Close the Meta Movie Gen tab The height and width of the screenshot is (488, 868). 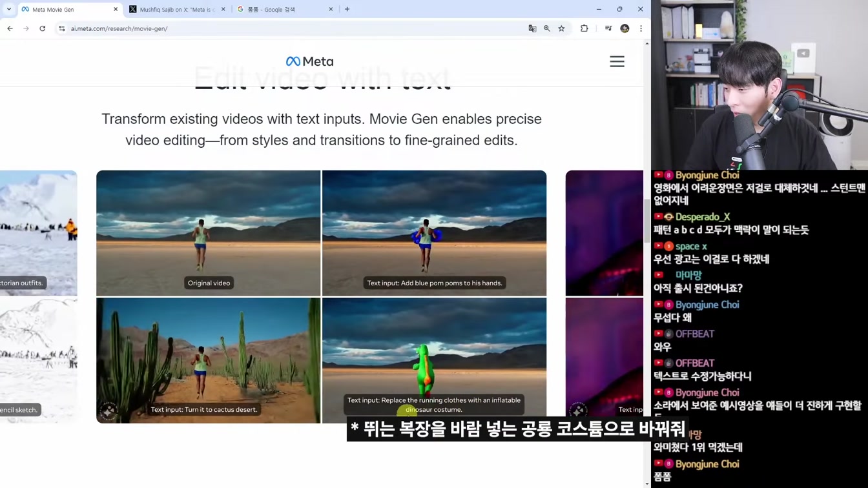116,9
